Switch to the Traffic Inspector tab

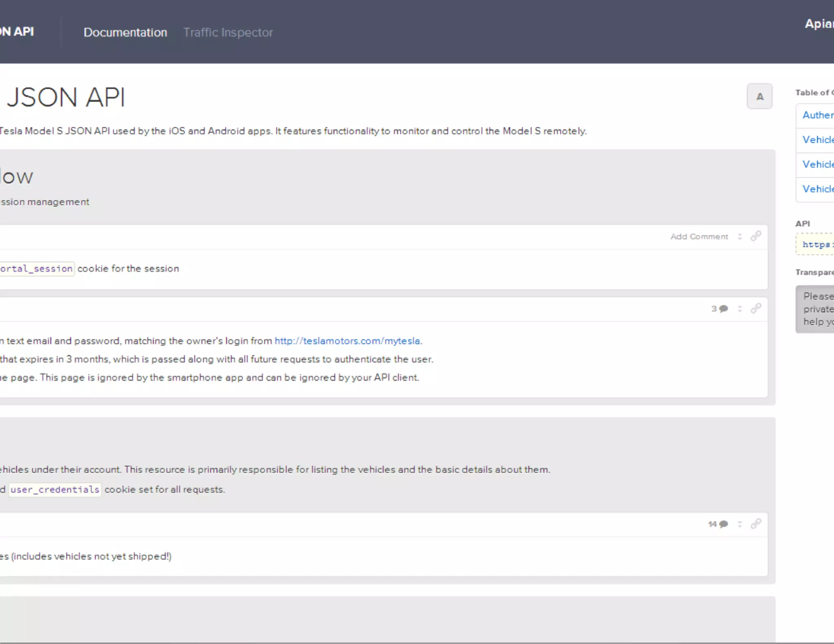(228, 32)
